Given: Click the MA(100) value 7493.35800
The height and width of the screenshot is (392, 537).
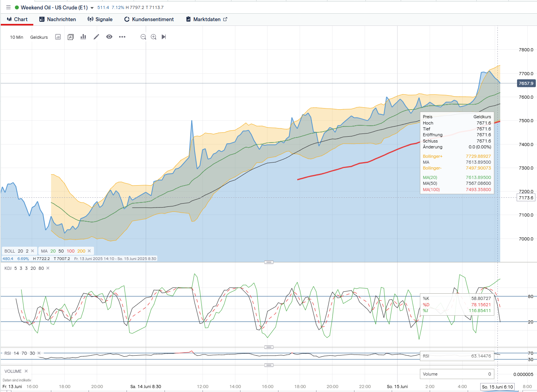Looking at the screenshot, I should tap(478, 190).
